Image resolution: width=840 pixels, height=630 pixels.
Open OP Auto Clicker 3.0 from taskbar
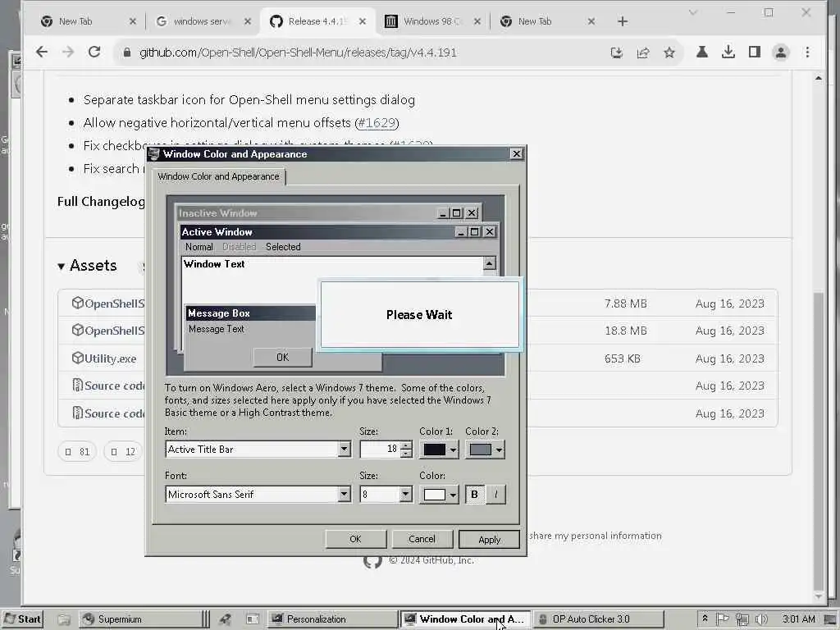pos(598,619)
